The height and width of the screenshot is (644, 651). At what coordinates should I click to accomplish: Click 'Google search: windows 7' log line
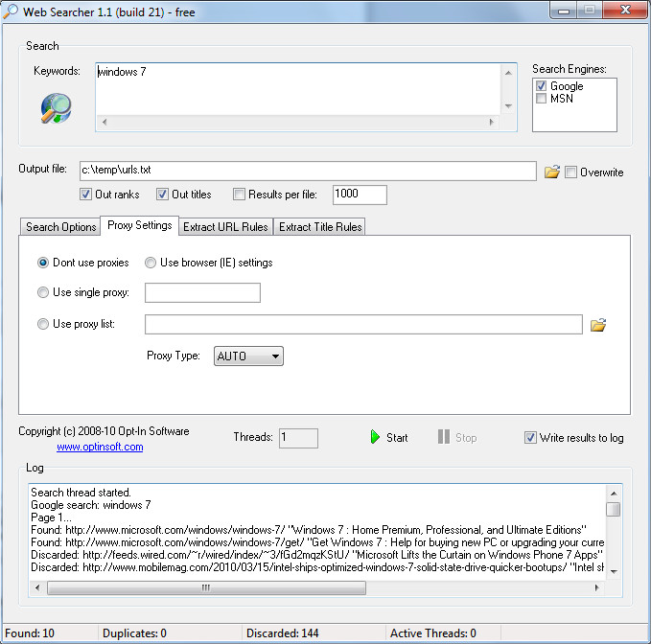click(x=91, y=505)
